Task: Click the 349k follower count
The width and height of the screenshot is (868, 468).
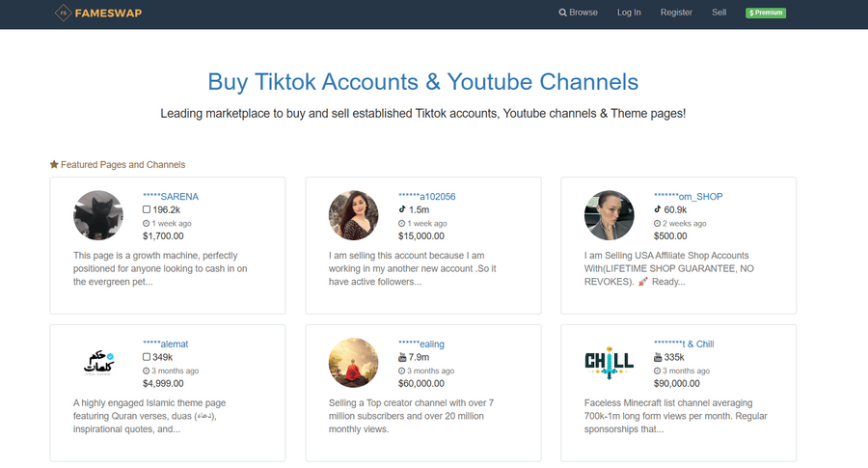Action: [163, 357]
